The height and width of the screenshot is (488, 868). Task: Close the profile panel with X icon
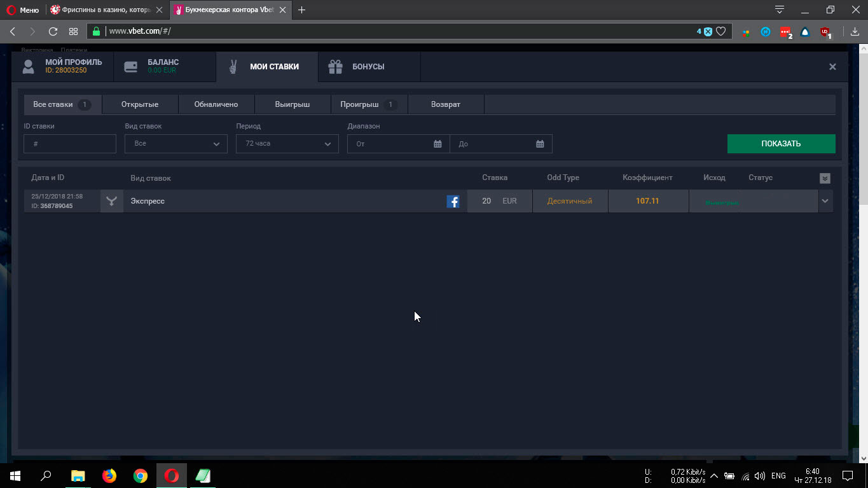point(832,67)
